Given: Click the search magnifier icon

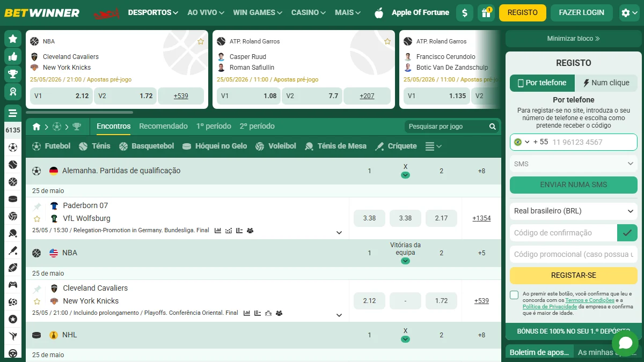Looking at the screenshot, I should tap(493, 127).
